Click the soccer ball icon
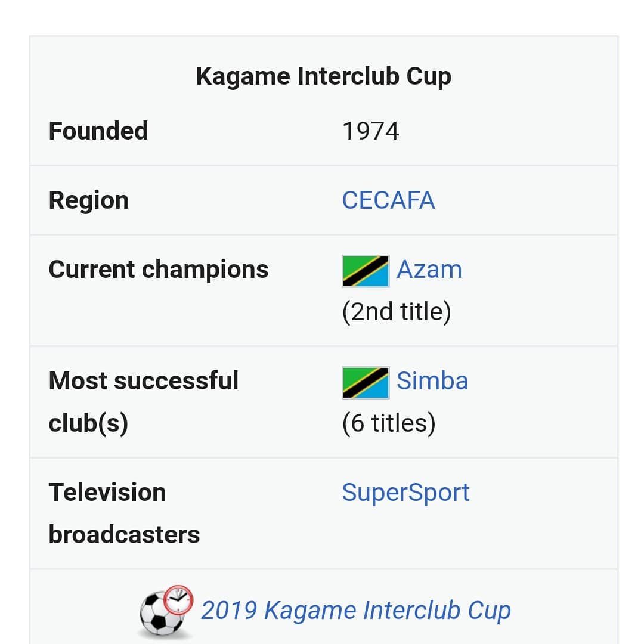The height and width of the screenshot is (644, 644). pyautogui.click(x=162, y=614)
